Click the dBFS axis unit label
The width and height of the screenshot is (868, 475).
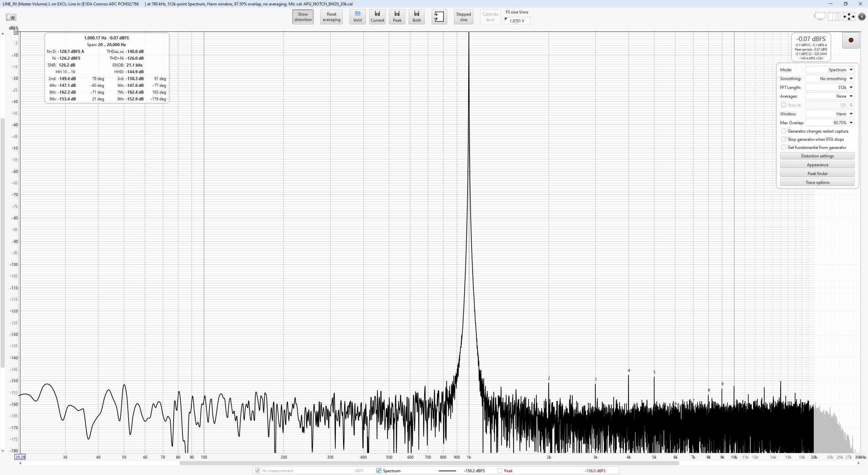[x=13, y=28]
